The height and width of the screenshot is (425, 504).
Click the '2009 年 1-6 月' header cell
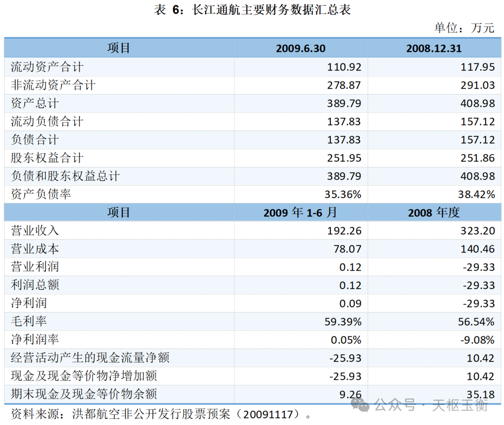(301, 213)
